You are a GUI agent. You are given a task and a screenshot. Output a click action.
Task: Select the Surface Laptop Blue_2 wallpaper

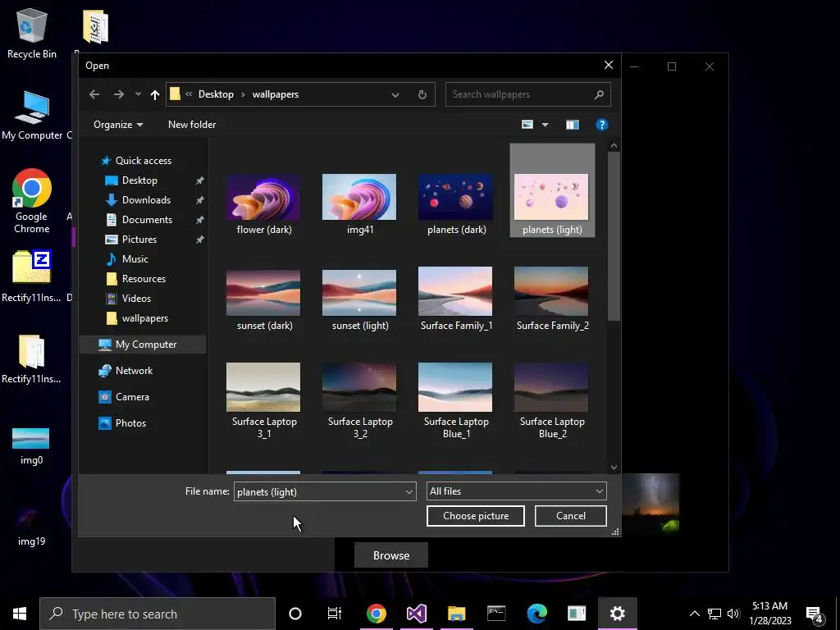coord(552,400)
